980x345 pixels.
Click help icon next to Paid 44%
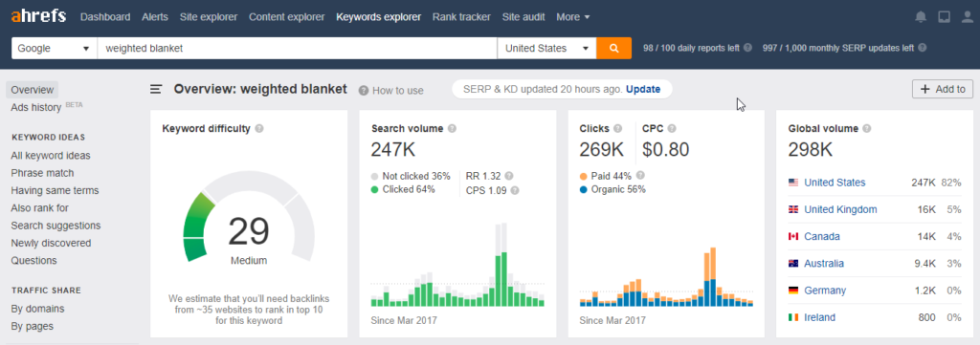click(640, 175)
